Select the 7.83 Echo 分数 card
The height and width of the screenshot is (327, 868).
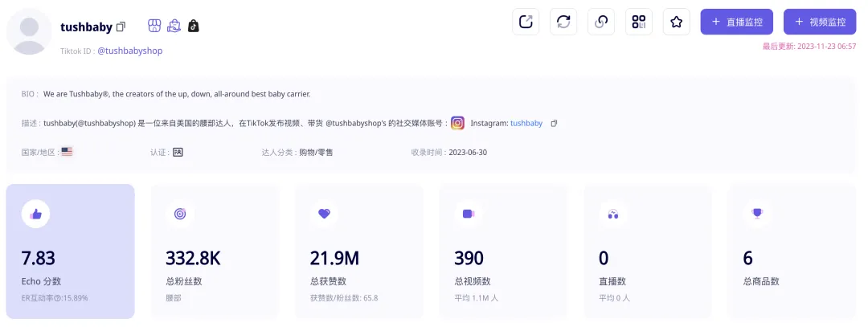(70, 251)
